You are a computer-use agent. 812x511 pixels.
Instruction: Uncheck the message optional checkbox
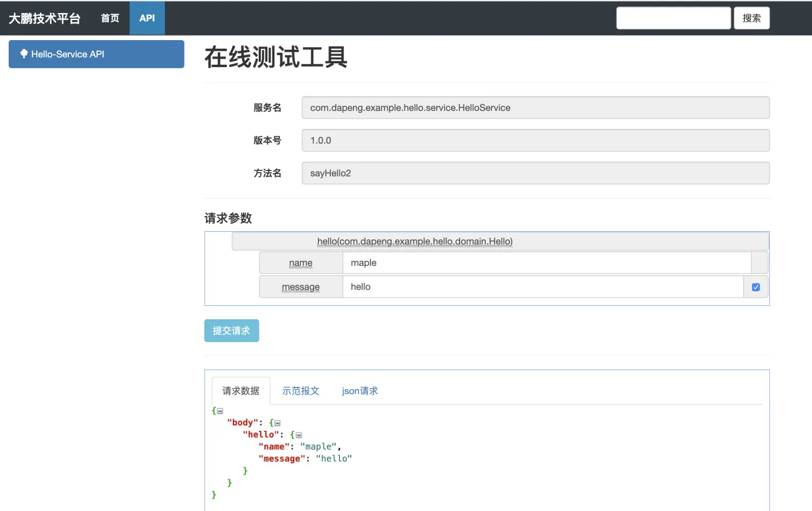pyautogui.click(x=756, y=287)
